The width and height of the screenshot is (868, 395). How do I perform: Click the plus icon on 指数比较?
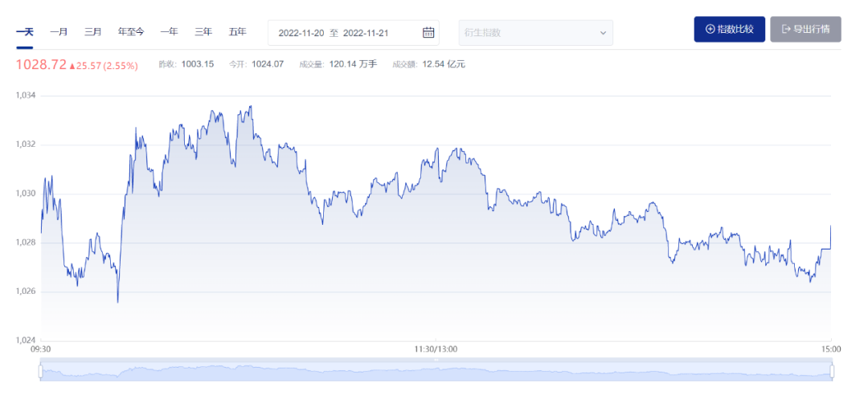[710, 29]
